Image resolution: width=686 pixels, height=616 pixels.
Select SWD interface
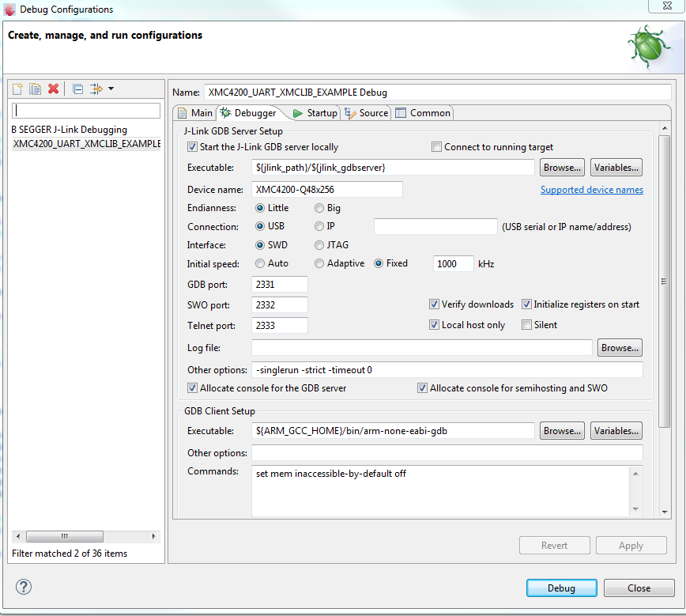coord(260,245)
